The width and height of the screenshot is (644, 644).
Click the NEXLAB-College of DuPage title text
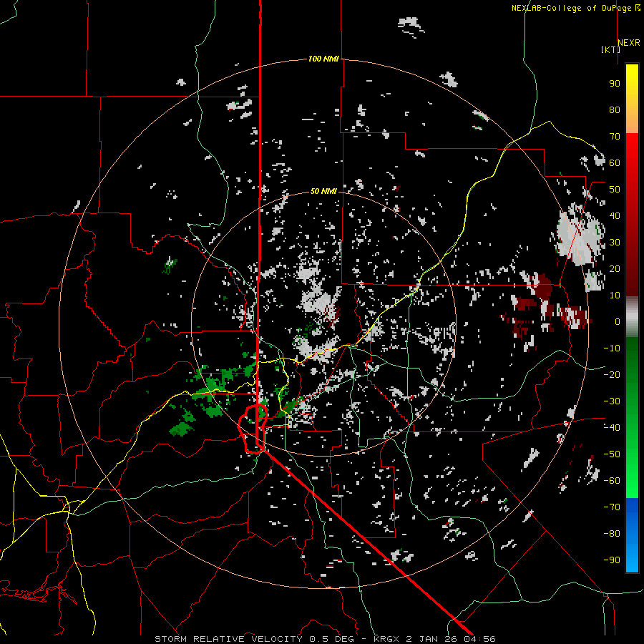pos(572,8)
